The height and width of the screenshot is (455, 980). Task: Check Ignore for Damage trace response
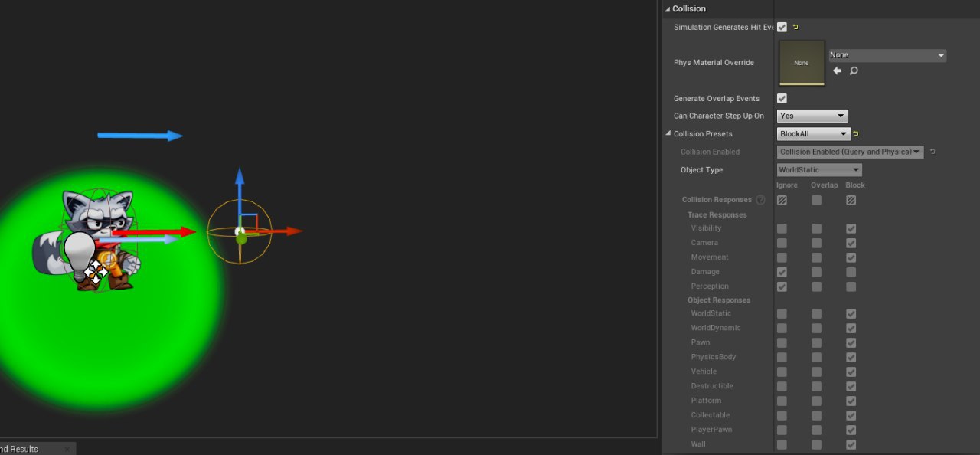coord(782,272)
